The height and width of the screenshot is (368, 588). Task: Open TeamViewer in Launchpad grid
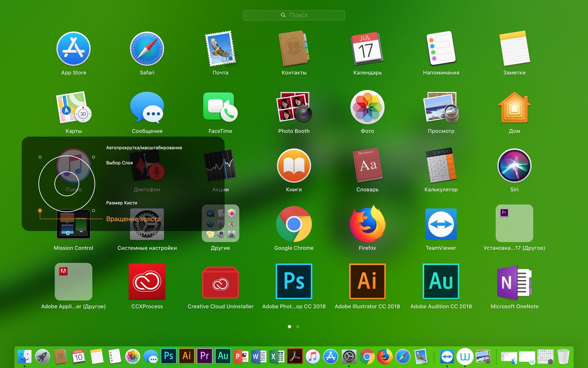click(441, 224)
